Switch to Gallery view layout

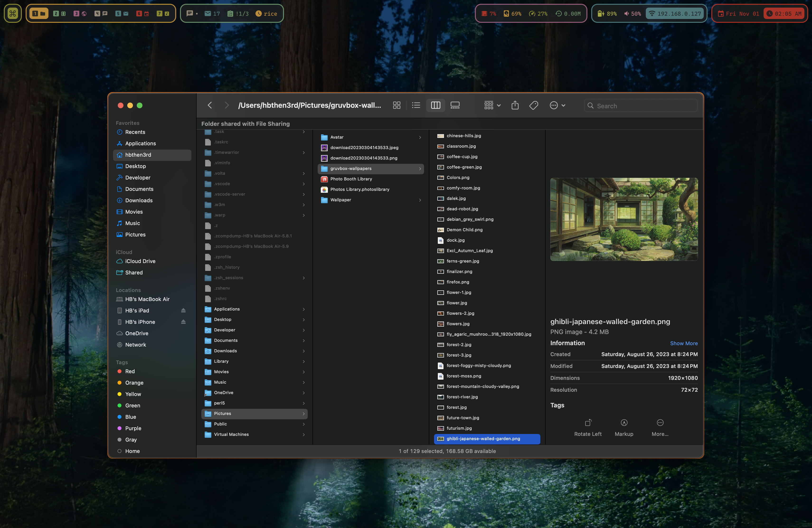[455, 105]
